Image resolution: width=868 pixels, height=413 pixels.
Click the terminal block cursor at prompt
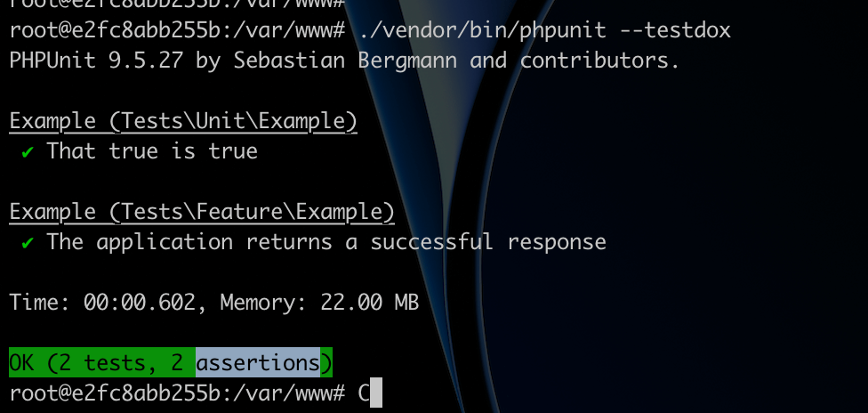376,393
